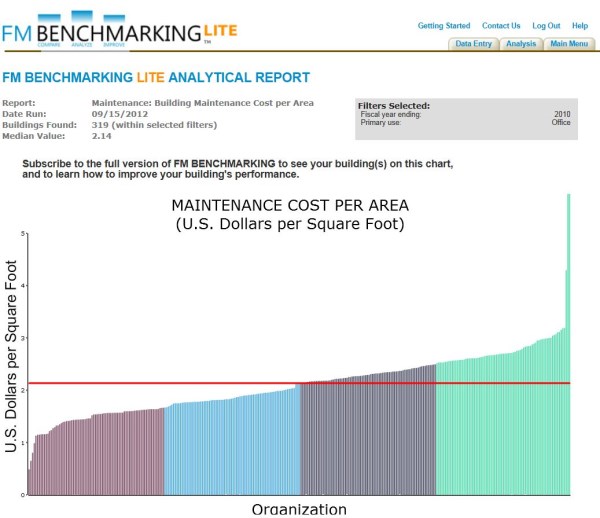Image resolution: width=600 pixels, height=518 pixels.
Task: Click the y-axis label U.S. Dollars per Square Foot
Action: tap(11, 356)
